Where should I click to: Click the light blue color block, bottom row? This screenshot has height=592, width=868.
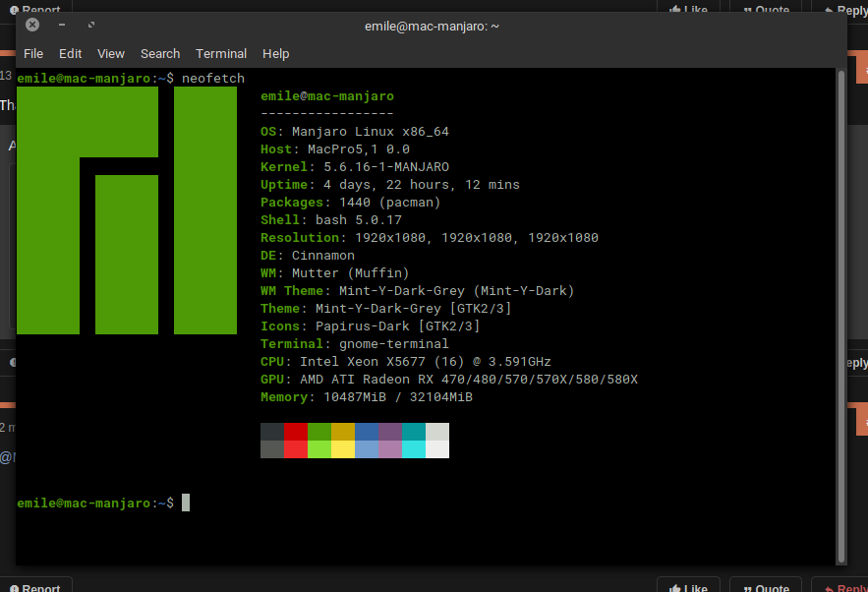pyautogui.click(x=367, y=449)
